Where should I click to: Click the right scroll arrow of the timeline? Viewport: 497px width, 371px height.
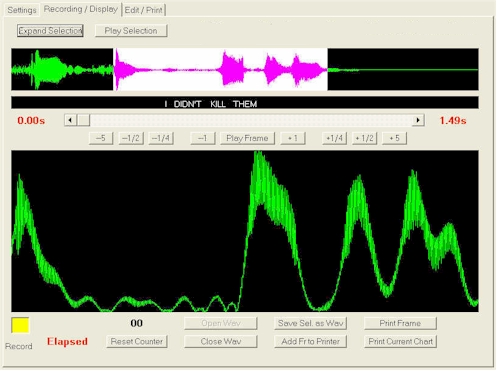(x=418, y=120)
